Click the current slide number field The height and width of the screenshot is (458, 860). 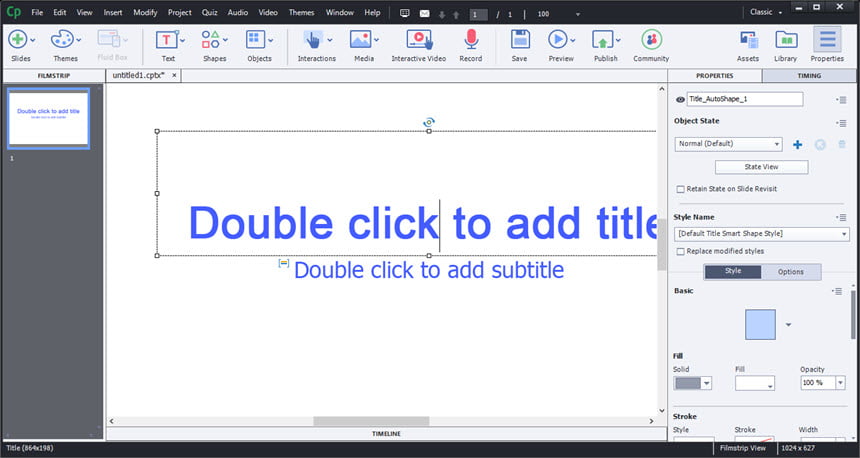coord(478,14)
